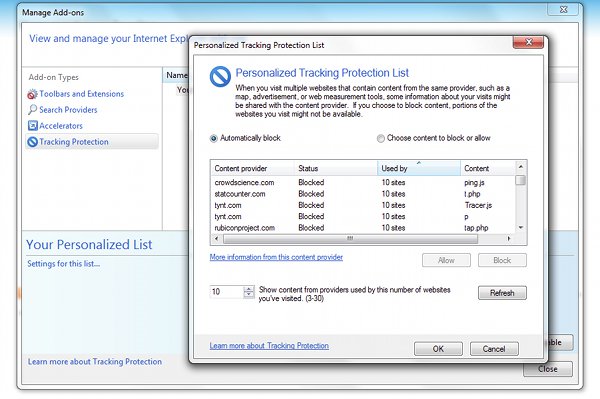Sort by Content provider column header
This screenshot has height=399, width=600.
[253, 168]
